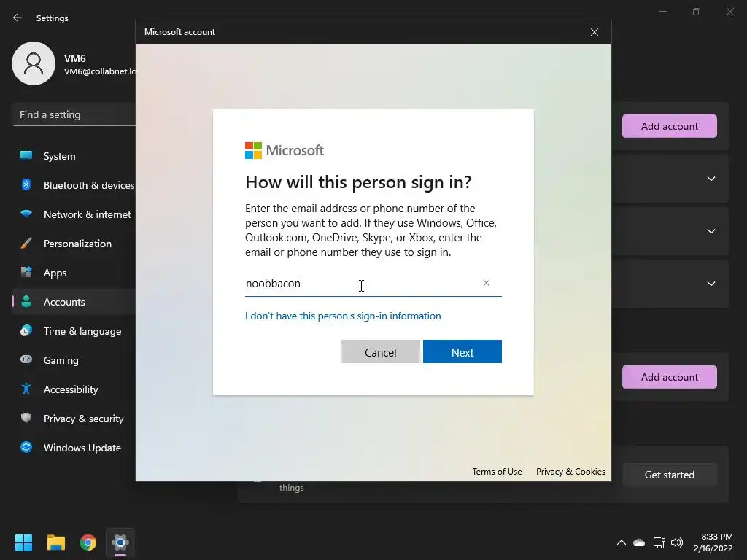Open Terms of Use link
Viewport: 747px width, 560px height.
tap(497, 472)
